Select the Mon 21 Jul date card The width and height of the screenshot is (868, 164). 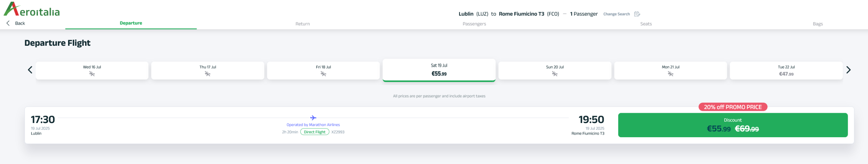670,70
